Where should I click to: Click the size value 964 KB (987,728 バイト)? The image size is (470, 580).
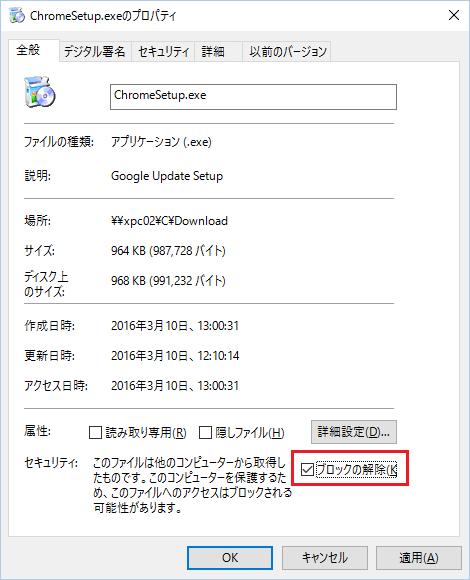pyautogui.click(x=168, y=251)
